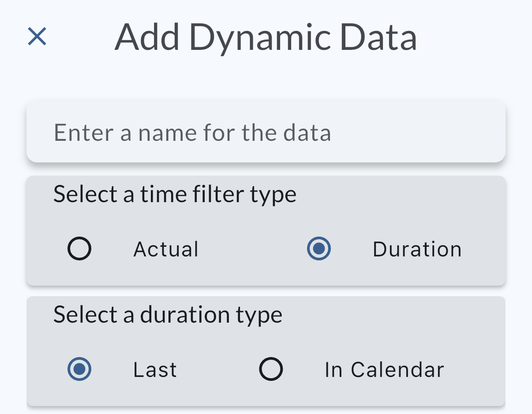Choose the In Calendar radio button circle
532x414 pixels.
[271, 369]
